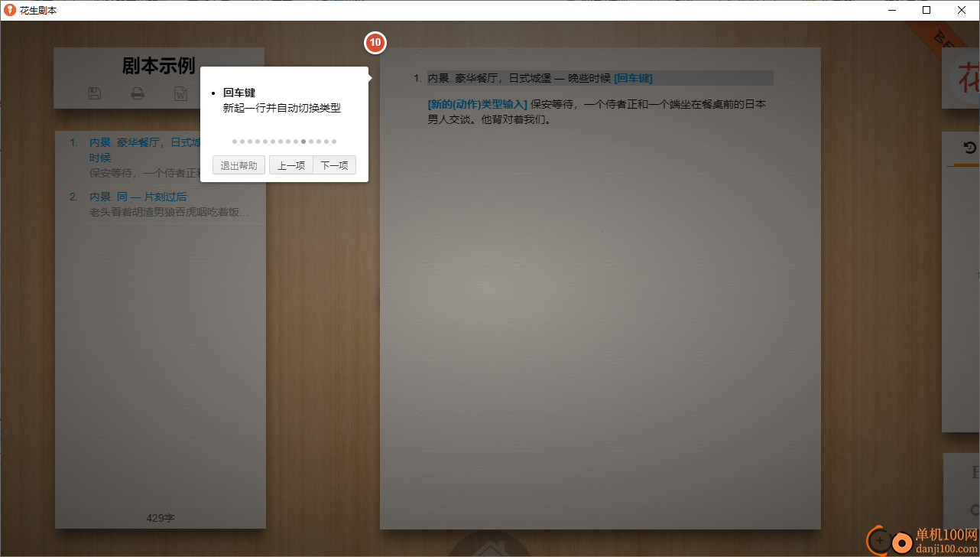Click the 429字 word count
The width and height of the screenshot is (980, 557).
(161, 518)
